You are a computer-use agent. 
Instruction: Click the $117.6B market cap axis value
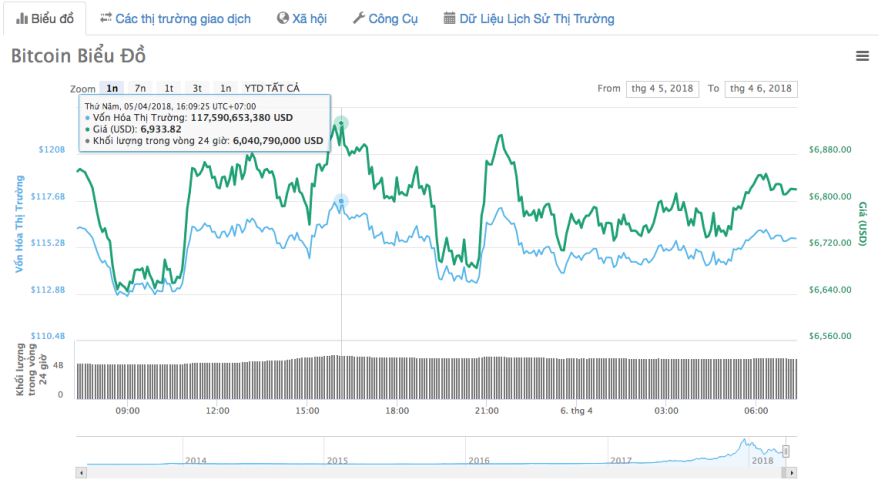tap(48, 197)
